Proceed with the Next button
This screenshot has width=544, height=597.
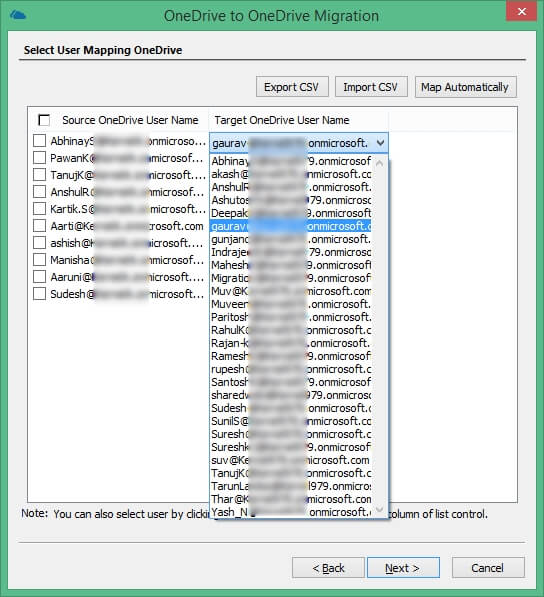coord(403,568)
